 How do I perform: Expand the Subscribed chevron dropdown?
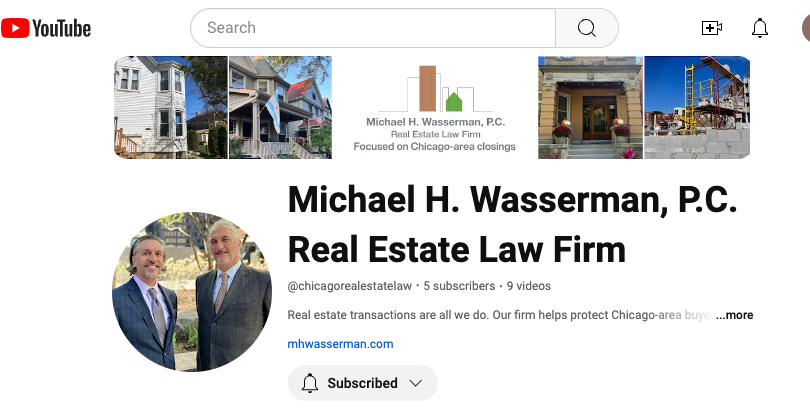416,383
